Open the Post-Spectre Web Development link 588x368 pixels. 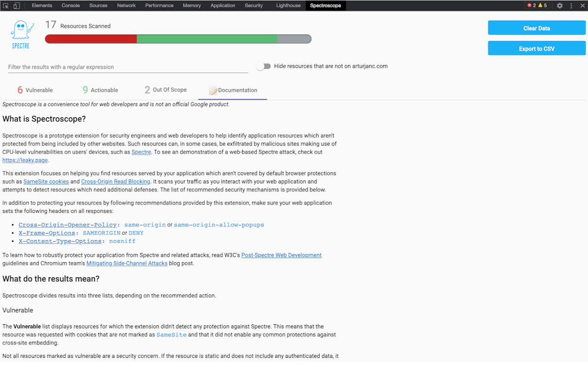pyautogui.click(x=282, y=255)
